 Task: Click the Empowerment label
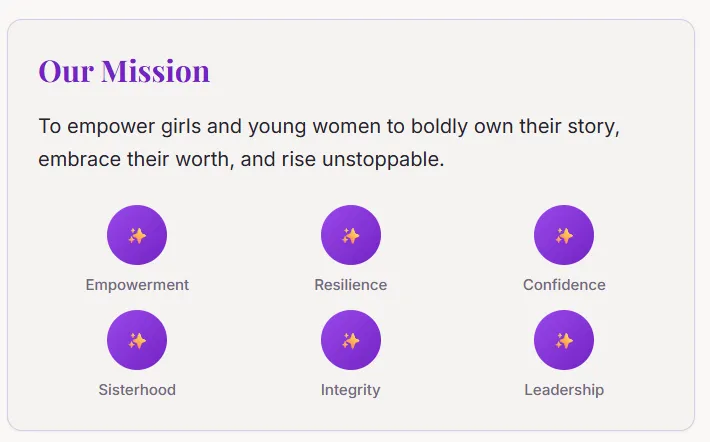tap(137, 285)
